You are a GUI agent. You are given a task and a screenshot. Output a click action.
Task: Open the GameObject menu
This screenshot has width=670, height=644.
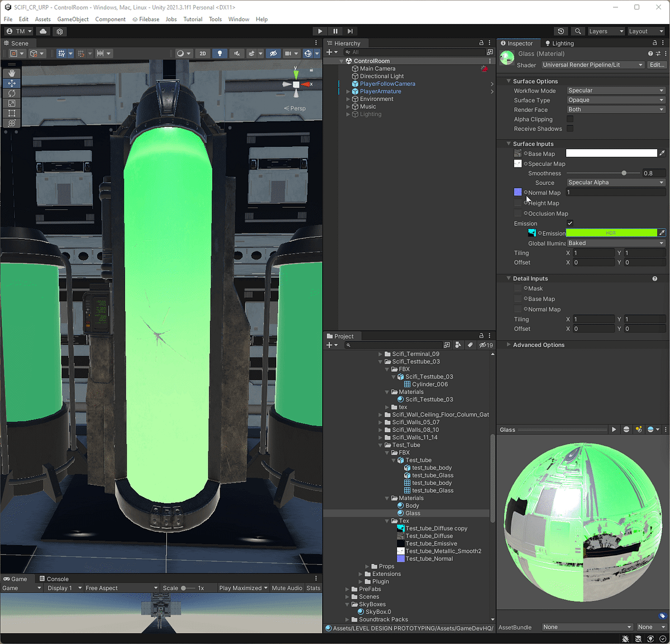coord(73,19)
